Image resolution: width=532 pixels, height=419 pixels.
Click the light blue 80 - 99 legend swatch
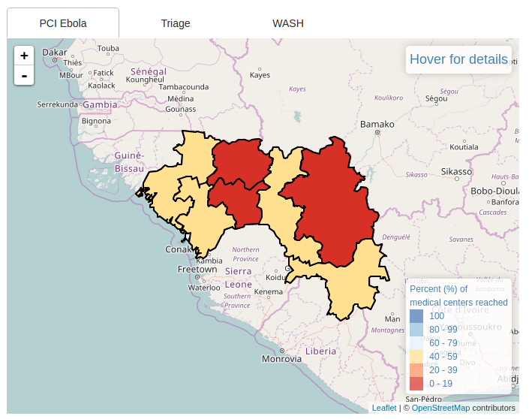click(416, 330)
